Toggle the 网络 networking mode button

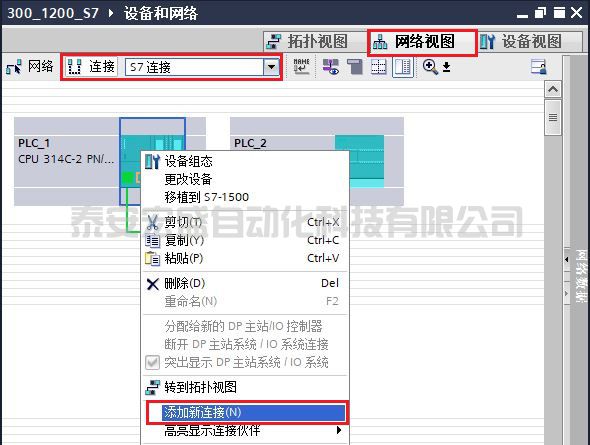click(30, 67)
